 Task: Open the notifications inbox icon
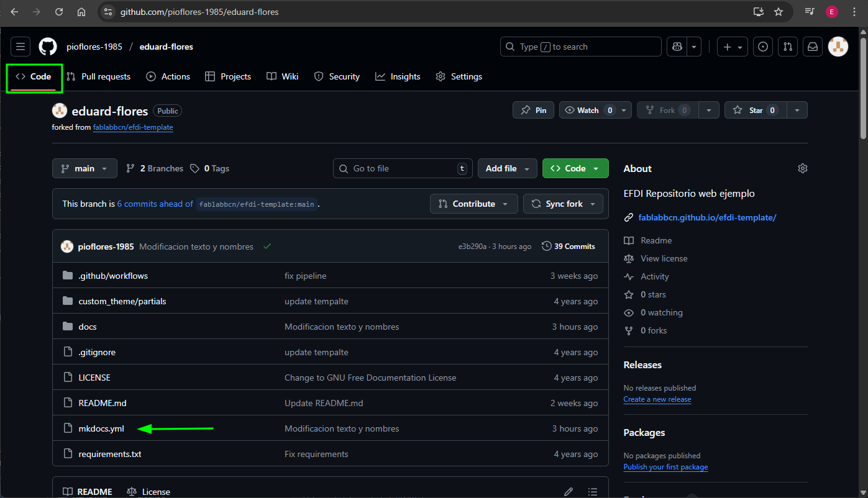(x=812, y=47)
